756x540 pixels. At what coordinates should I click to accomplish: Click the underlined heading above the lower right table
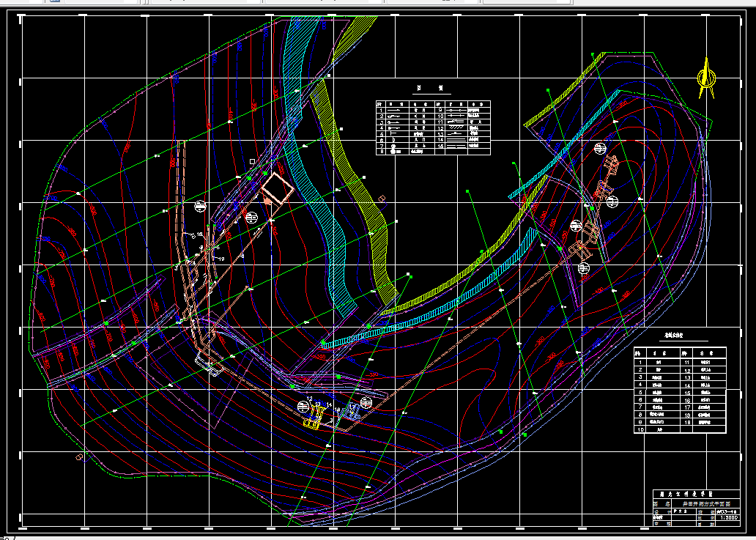coord(675,335)
